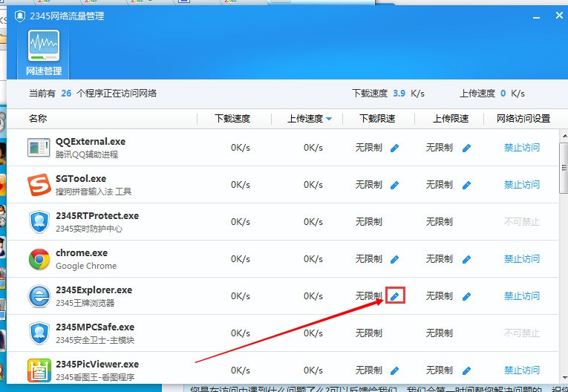Edit download limit for QQExternal.exe
The height and width of the screenshot is (392, 568).
point(394,148)
